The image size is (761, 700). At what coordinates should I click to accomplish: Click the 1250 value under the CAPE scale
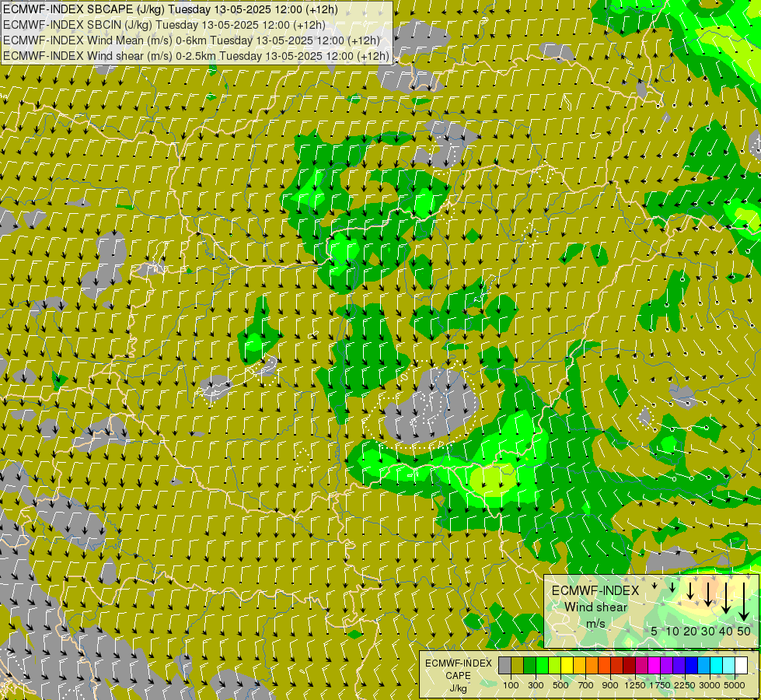tap(635, 685)
